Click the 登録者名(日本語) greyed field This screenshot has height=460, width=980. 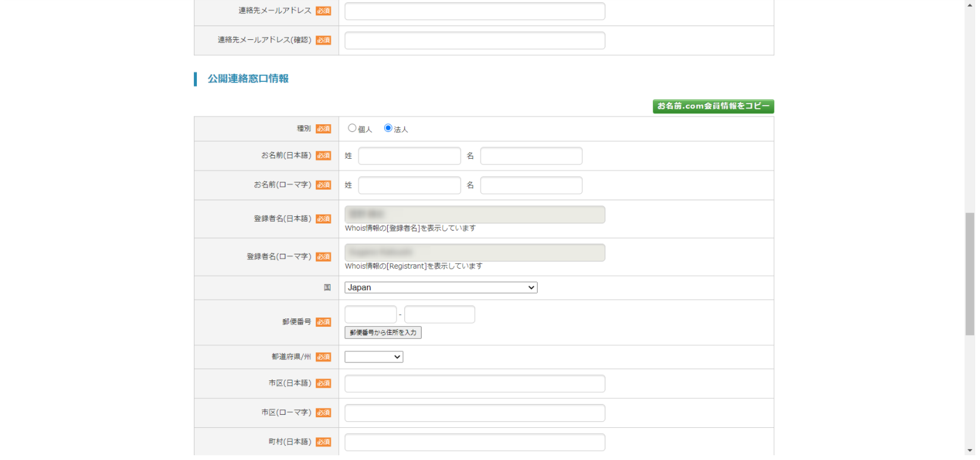[475, 215]
